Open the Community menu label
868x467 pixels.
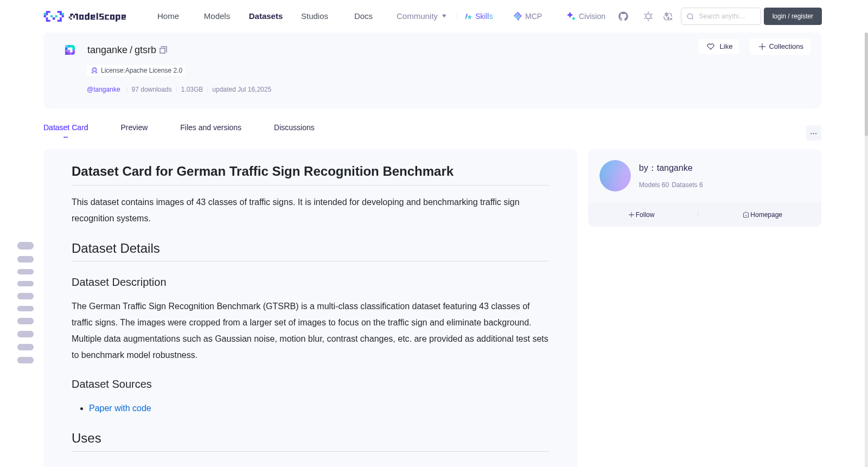coord(417,16)
